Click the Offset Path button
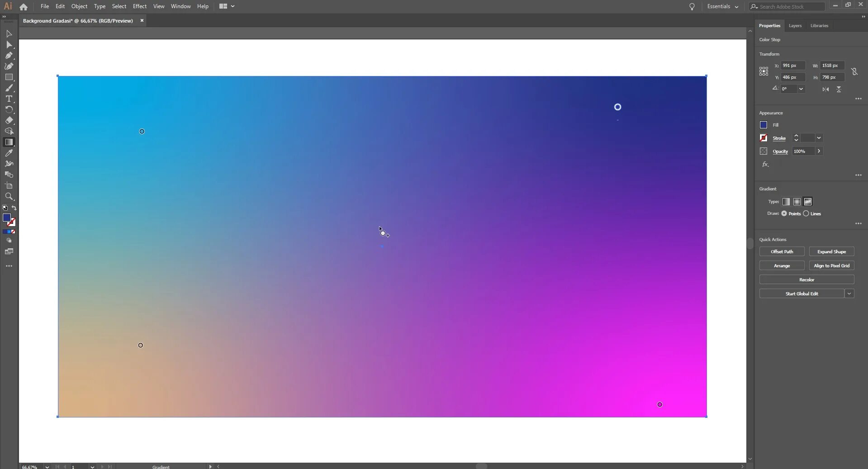868x469 pixels. (x=782, y=251)
